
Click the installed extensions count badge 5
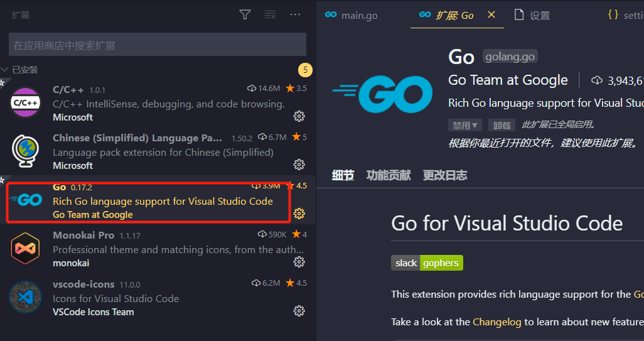pos(305,70)
